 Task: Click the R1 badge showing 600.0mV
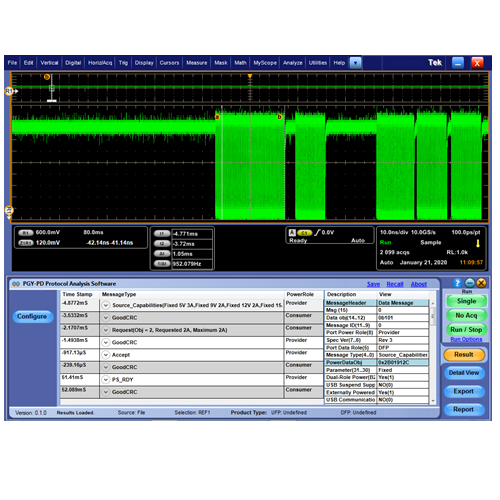tap(26, 233)
